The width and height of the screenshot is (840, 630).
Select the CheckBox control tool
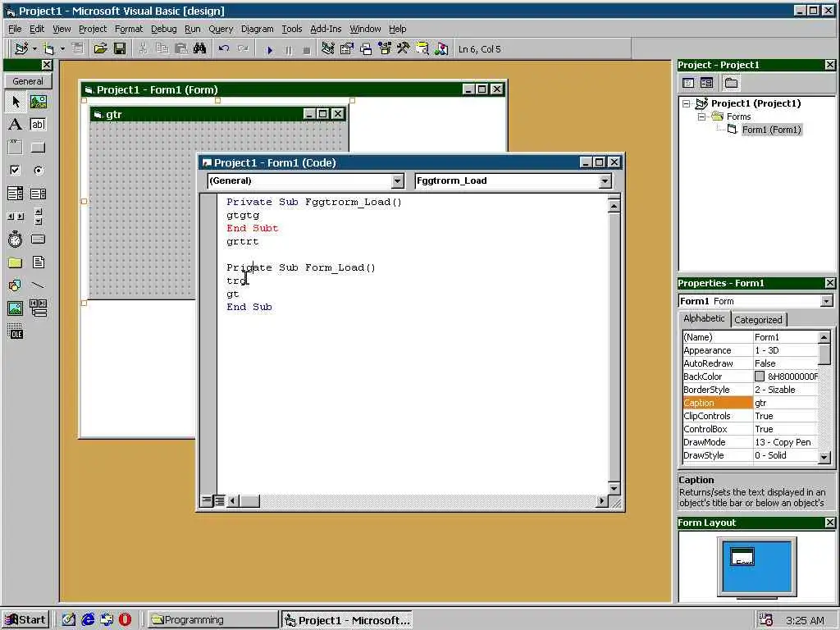[x=15, y=171]
